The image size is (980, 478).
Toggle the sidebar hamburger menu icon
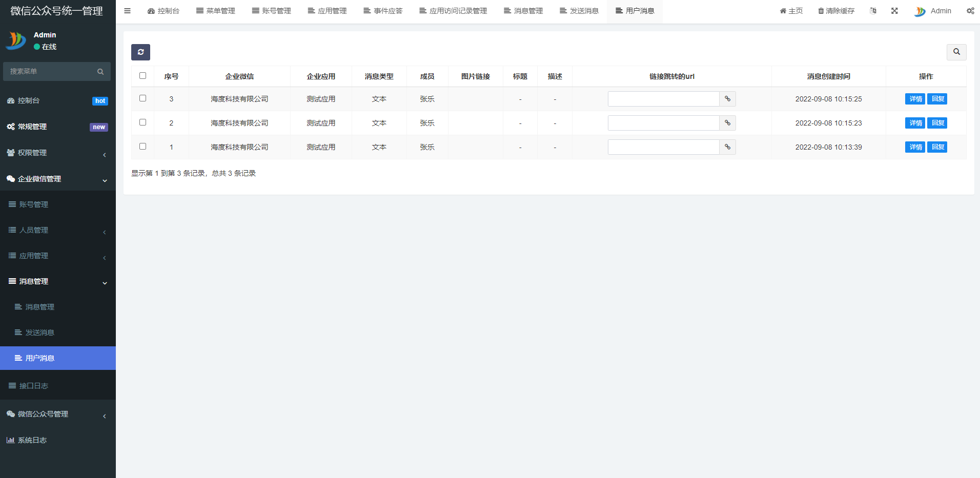tap(127, 11)
